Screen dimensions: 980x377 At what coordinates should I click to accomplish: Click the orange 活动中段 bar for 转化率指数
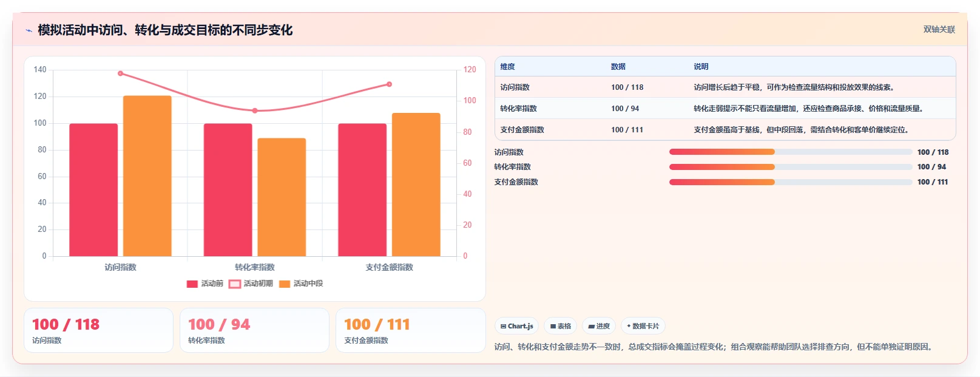click(x=282, y=197)
